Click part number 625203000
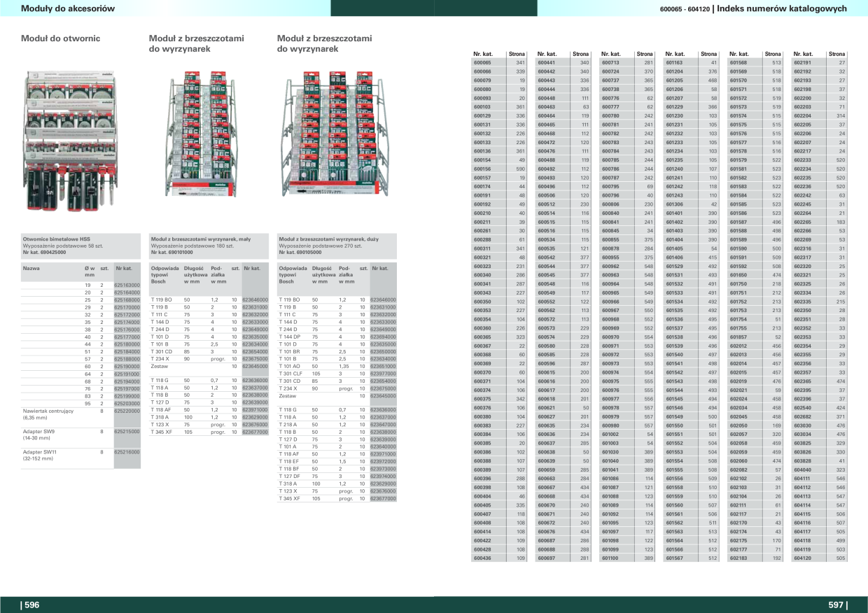 (127, 404)
